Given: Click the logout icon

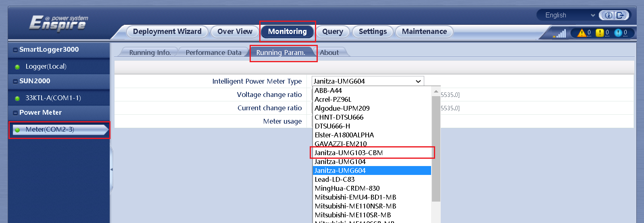Looking at the screenshot, I should (x=620, y=15).
